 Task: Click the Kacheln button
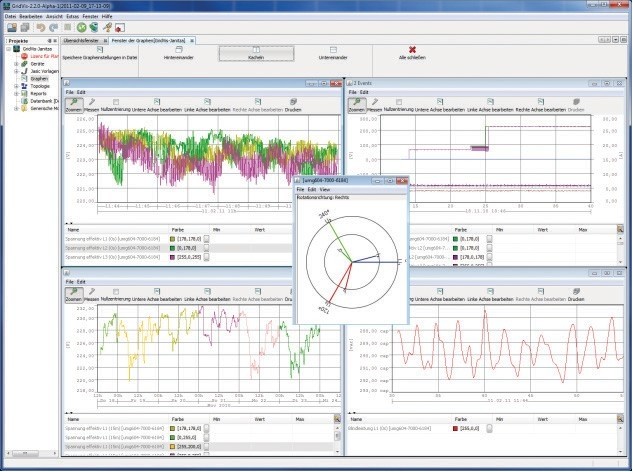254,51
